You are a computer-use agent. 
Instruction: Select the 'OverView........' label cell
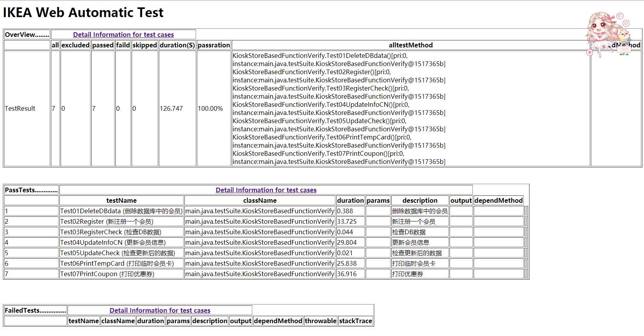coord(27,35)
